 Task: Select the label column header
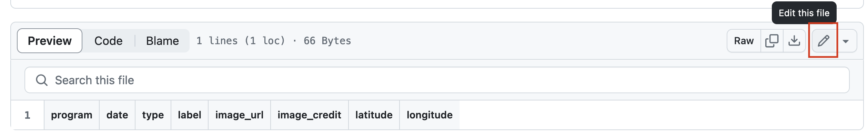coord(190,115)
